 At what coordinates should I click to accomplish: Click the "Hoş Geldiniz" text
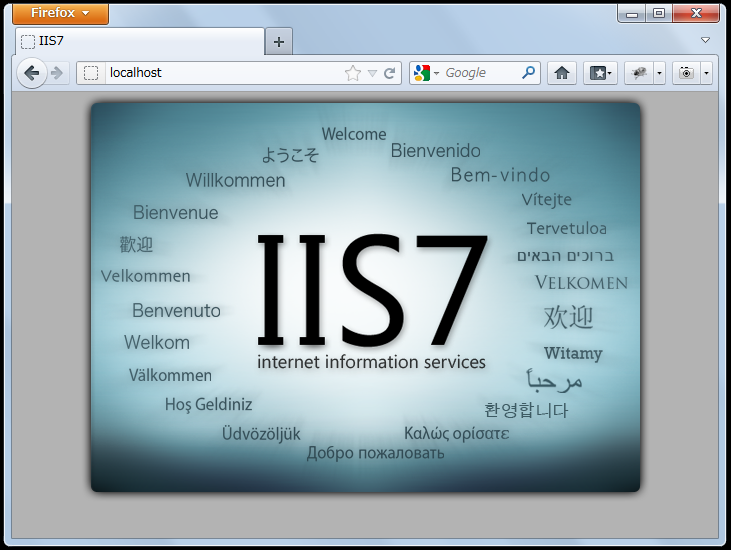[x=208, y=405]
